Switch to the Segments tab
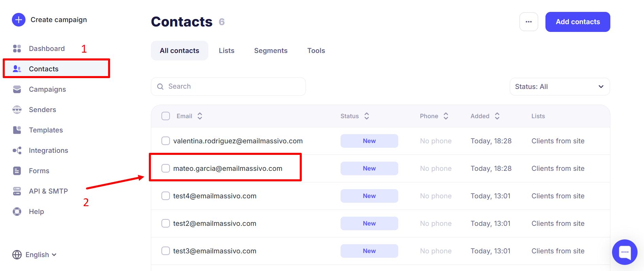The width and height of the screenshot is (644, 271). click(x=271, y=51)
